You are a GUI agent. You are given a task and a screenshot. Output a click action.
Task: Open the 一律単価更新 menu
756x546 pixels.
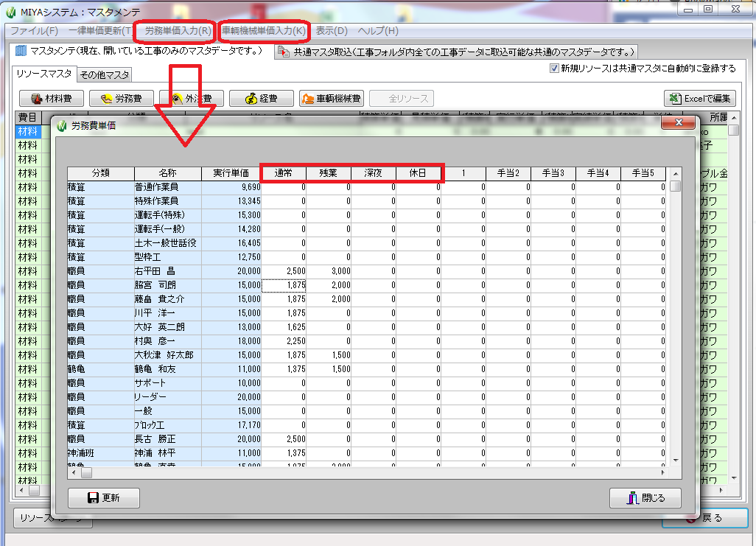pos(99,31)
